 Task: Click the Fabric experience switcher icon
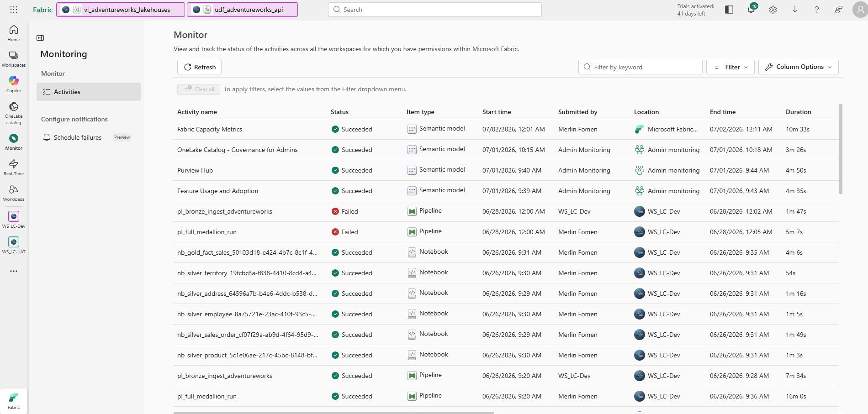pos(14,401)
